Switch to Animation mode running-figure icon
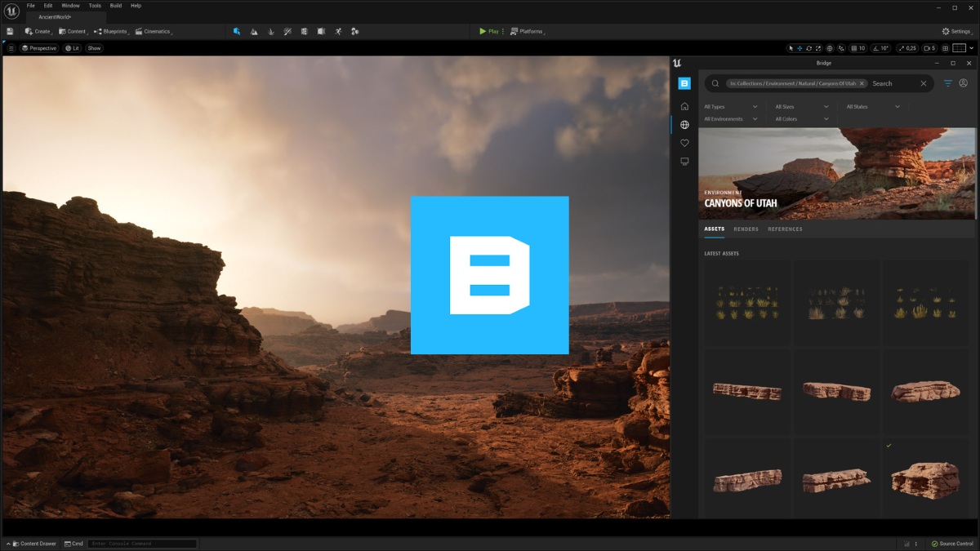This screenshot has height=551, width=980. pyautogui.click(x=338, y=31)
